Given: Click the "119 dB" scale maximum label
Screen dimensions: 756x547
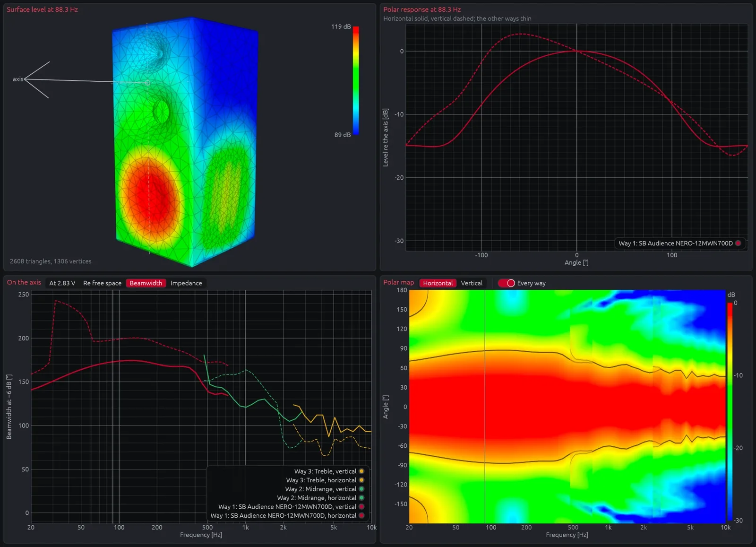Looking at the screenshot, I should 341,26.
